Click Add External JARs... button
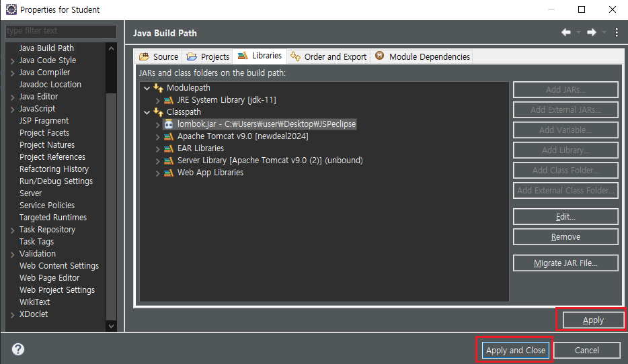The image size is (628, 364). coord(565,110)
